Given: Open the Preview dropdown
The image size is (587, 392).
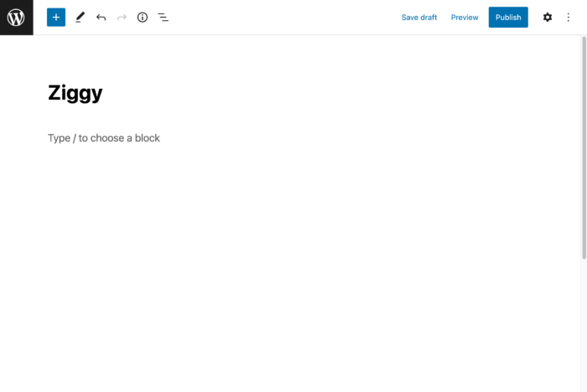Looking at the screenshot, I should tap(465, 18).
